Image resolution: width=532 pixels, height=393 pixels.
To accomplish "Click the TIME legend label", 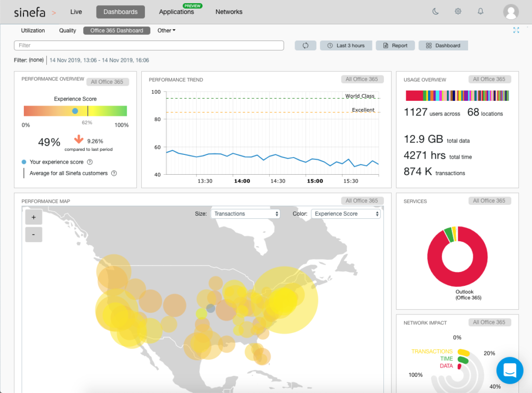I will coord(446,359).
